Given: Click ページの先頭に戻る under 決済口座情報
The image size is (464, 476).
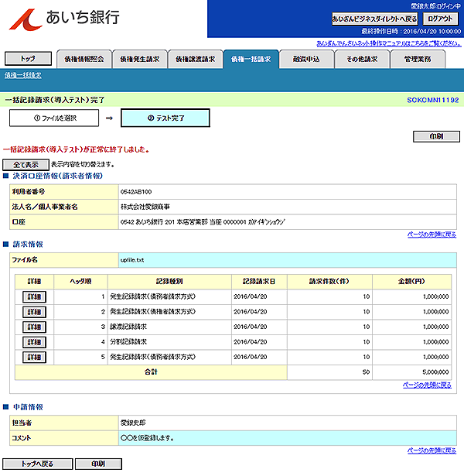Looking at the screenshot, I should (432, 235).
